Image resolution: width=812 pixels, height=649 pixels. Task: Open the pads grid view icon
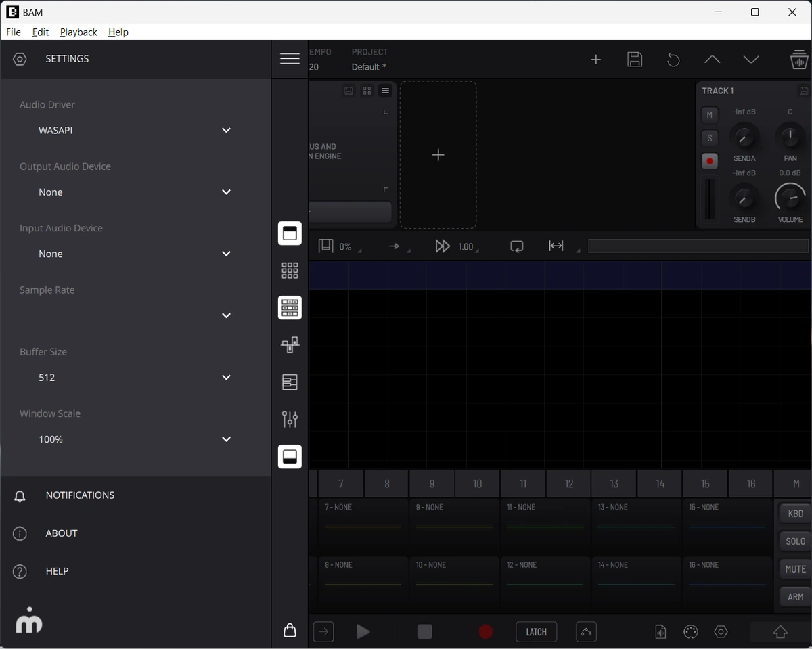(x=290, y=271)
